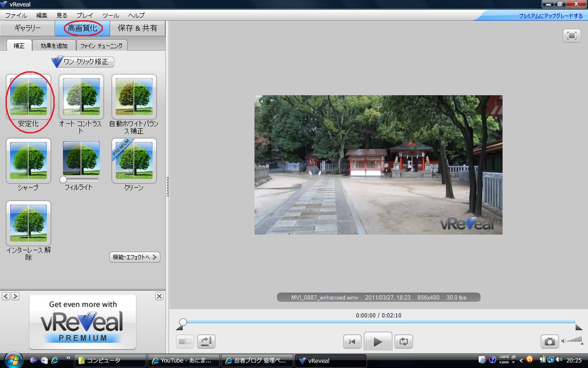
Task: Click the ワン クリック修正 button
Action: coord(83,62)
